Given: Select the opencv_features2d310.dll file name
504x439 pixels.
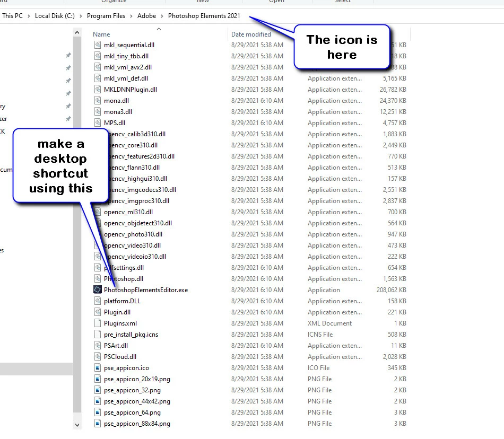Looking at the screenshot, I should coord(141,156).
